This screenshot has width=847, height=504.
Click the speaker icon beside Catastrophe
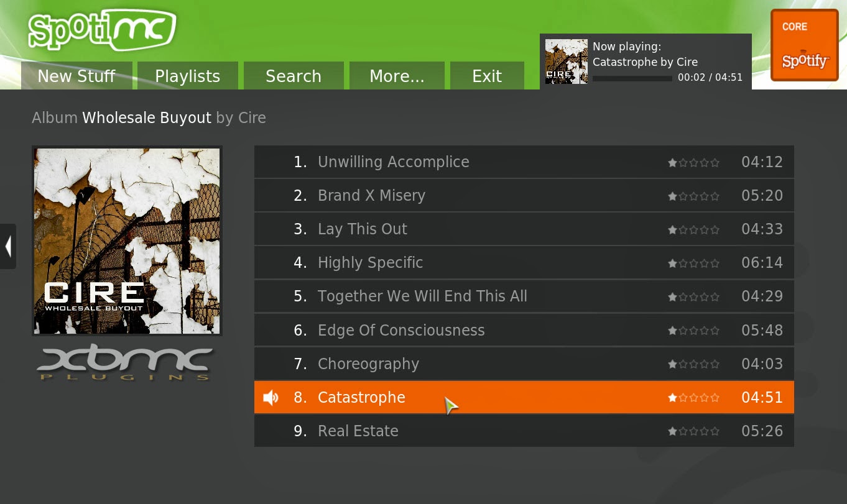click(x=271, y=397)
